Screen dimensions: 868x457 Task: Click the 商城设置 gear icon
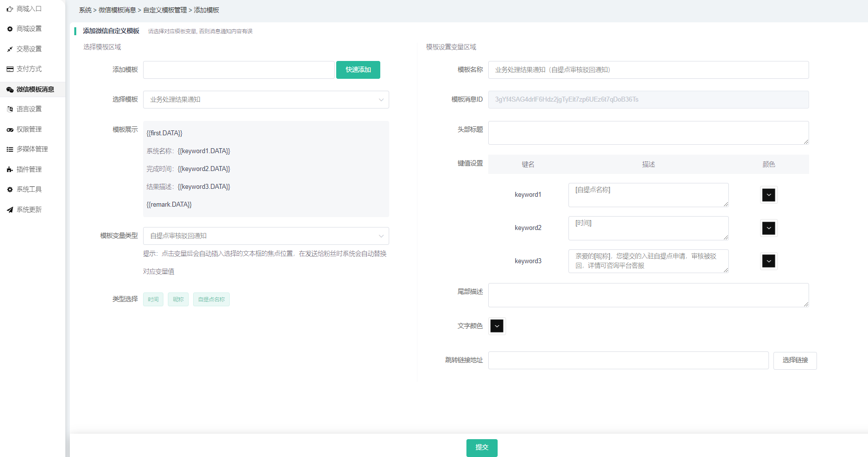point(10,29)
